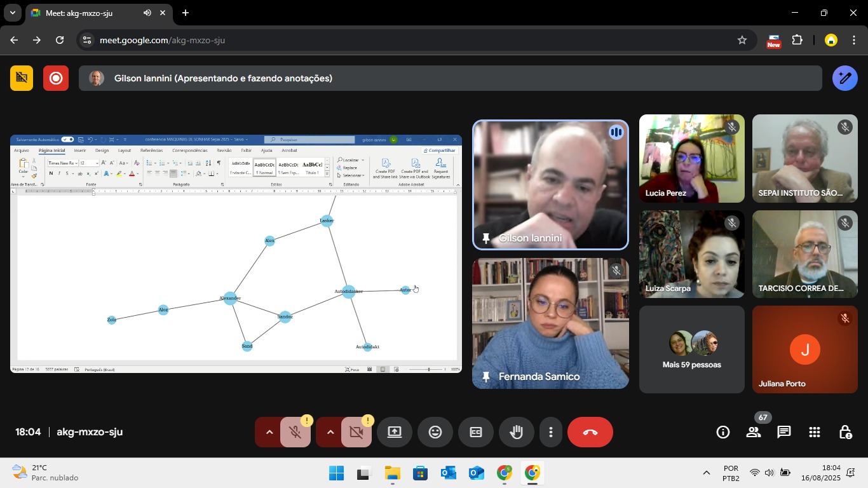The image size is (868, 488).
Task: Turn on closed captions
Action: pos(475,432)
